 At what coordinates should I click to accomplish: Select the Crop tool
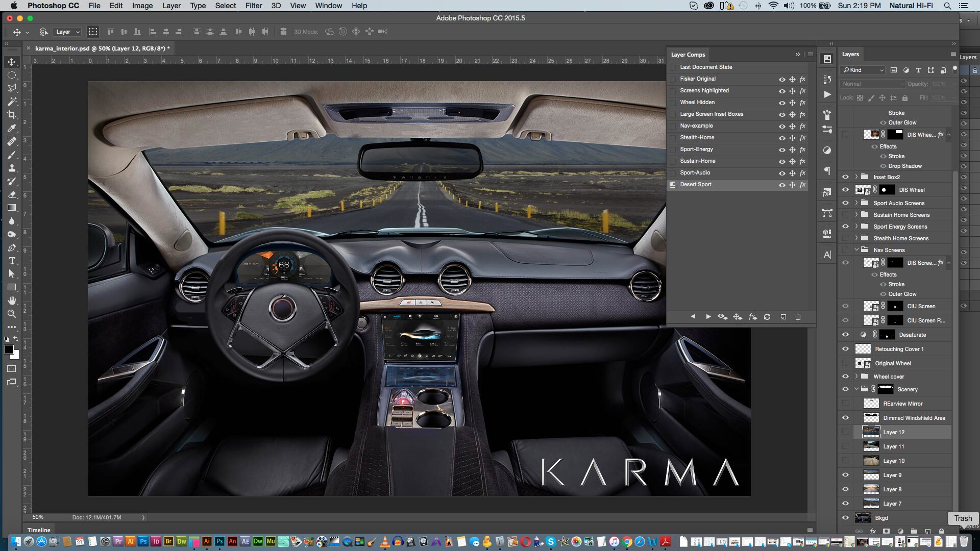coord(12,115)
